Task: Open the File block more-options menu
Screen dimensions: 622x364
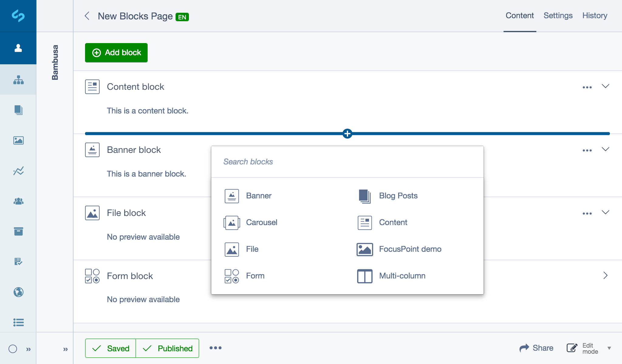Action: [587, 213]
